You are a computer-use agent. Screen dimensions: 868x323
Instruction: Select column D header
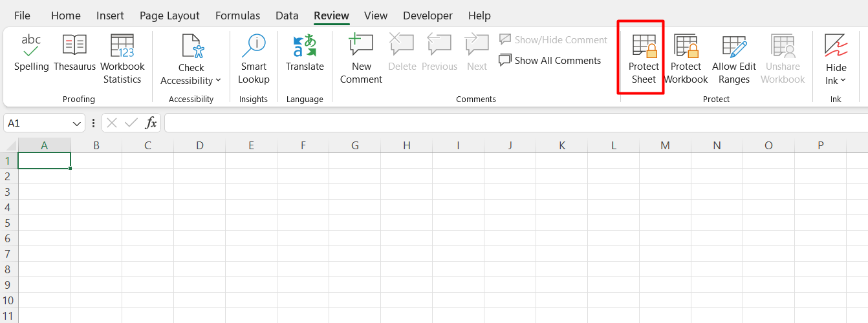pyautogui.click(x=199, y=145)
